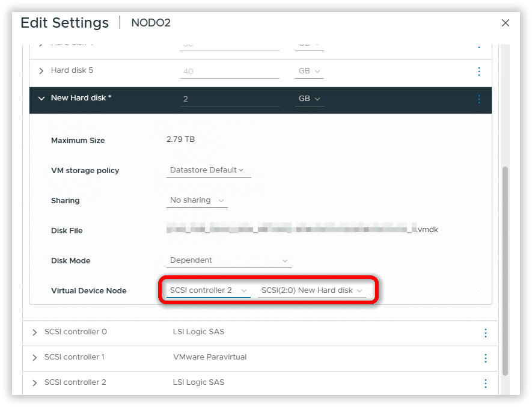Open New Hard disk actions menu
Image resolution: width=532 pixels, height=407 pixels.
pyautogui.click(x=478, y=99)
